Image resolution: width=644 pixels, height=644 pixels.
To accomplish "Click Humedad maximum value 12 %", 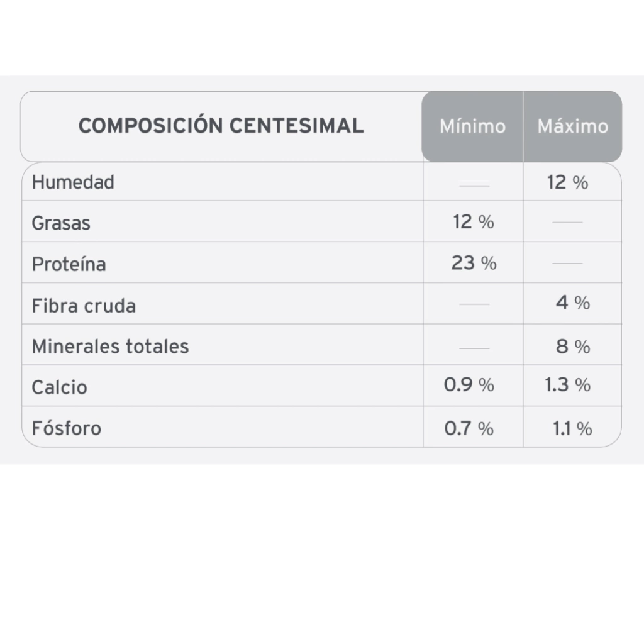I will point(568,182).
